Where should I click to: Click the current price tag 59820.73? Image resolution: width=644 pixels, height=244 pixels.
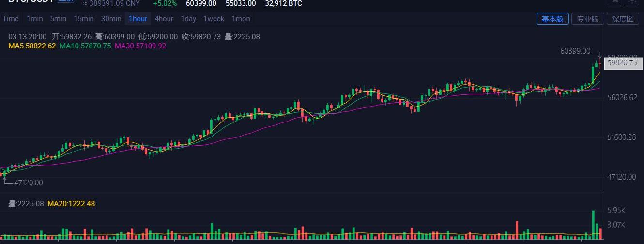pyautogui.click(x=622, y=62)
